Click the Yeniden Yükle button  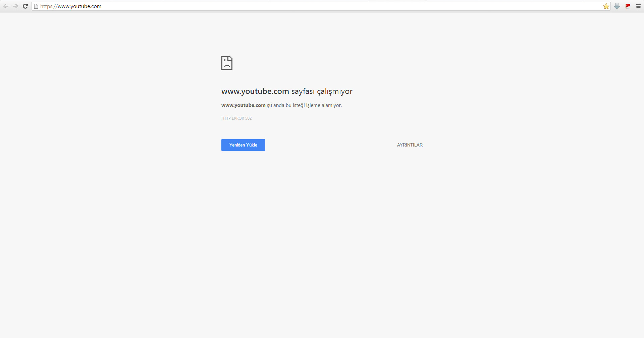243,145
